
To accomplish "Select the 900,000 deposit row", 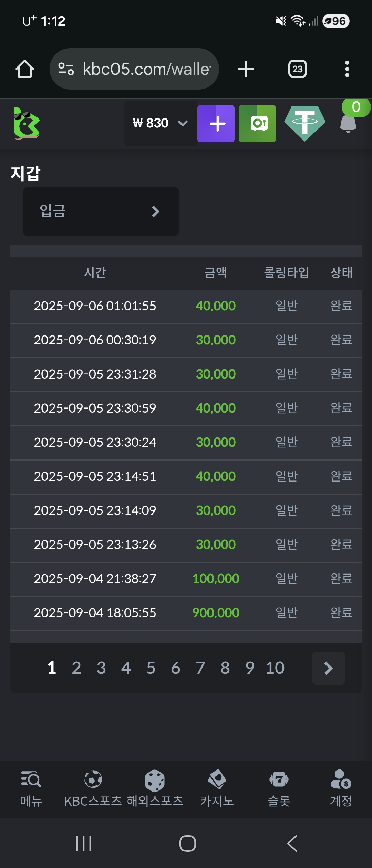I will point(186,613).
